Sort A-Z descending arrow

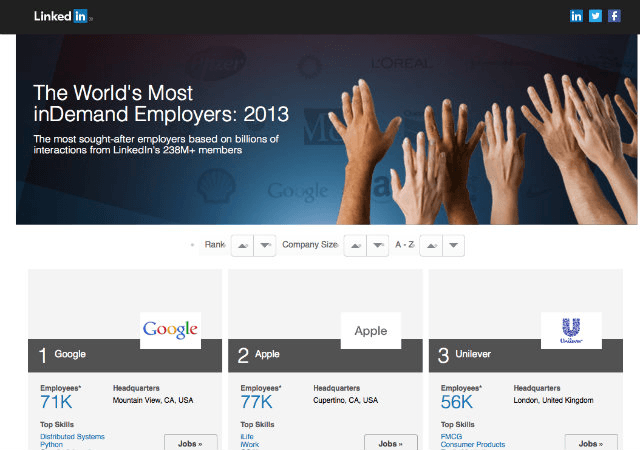[453, 245]
